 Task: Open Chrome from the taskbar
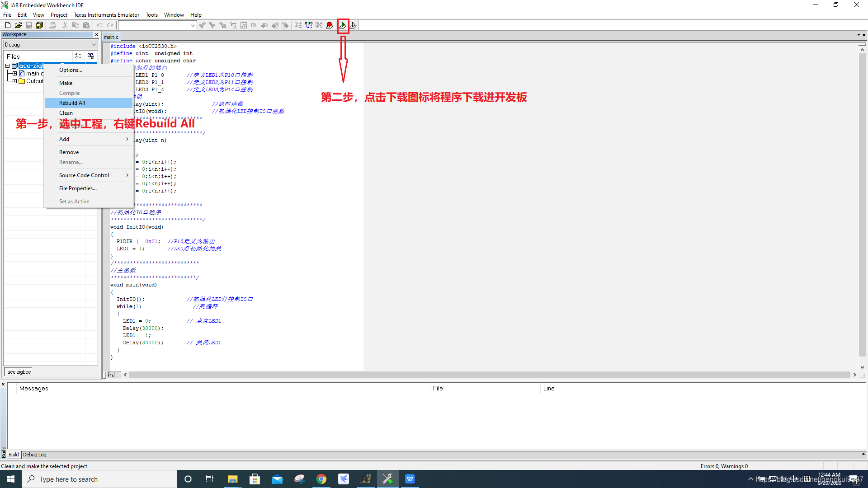321,479
